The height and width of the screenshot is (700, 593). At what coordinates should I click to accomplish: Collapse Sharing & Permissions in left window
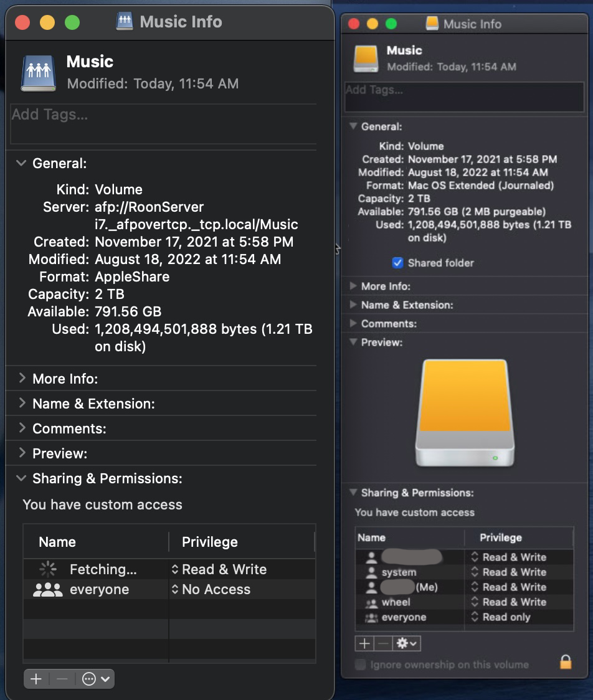coord(21,478)
